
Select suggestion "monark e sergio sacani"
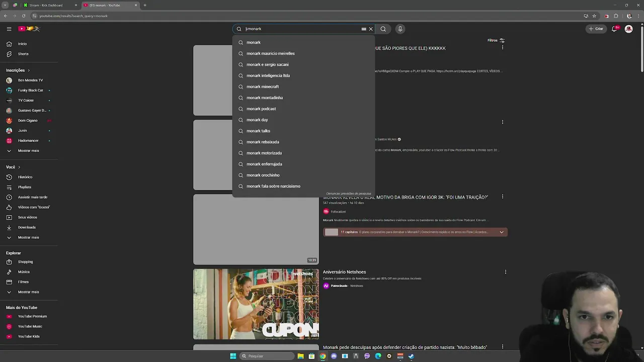point(303,64)
